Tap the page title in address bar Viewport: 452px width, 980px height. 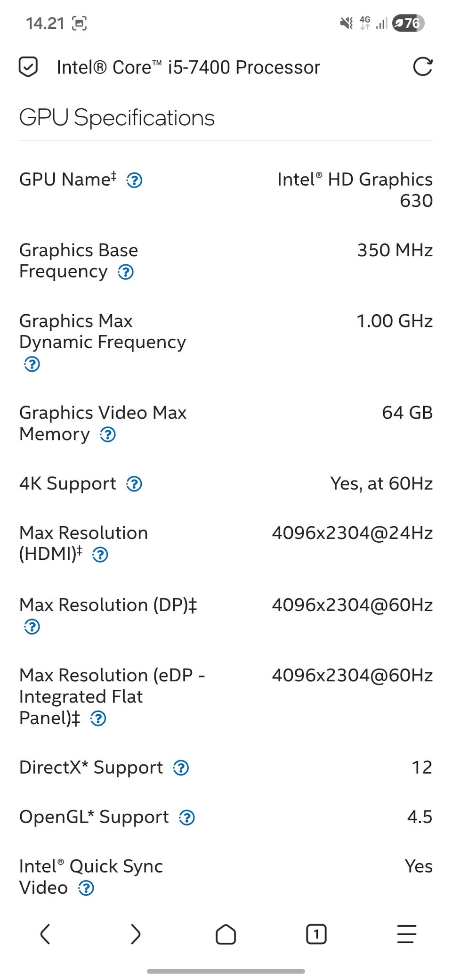(x=188, y=67)
